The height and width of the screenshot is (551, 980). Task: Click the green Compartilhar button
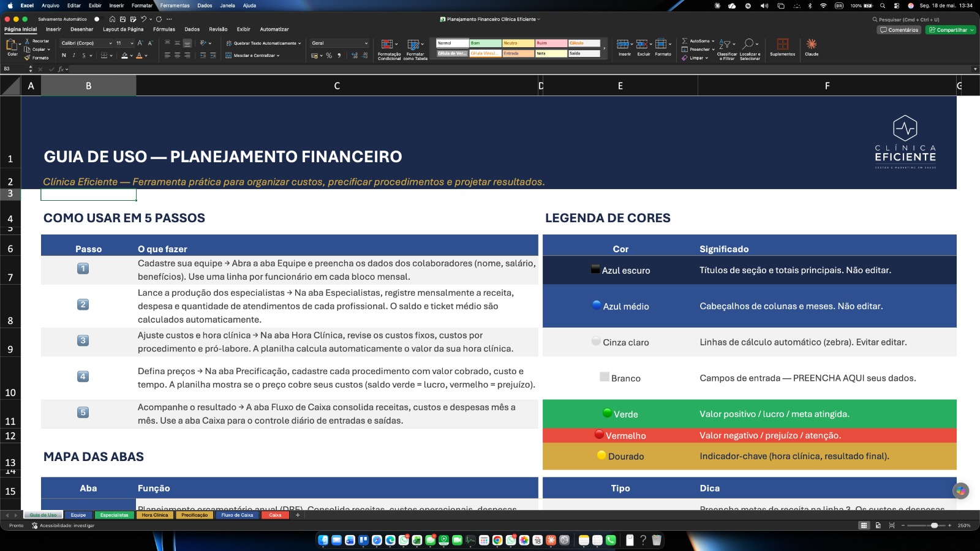[x=951, y=30]
